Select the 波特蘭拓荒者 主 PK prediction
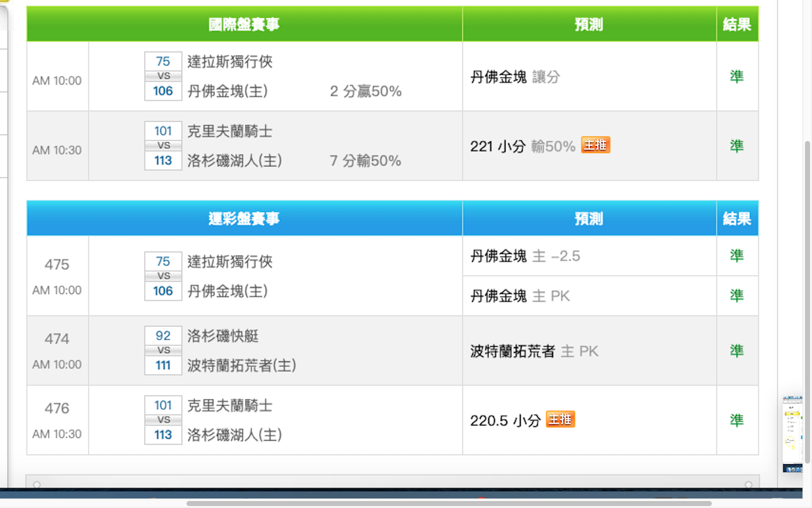Viewport: 812px width, 508px height. click(x=534, y=351)
